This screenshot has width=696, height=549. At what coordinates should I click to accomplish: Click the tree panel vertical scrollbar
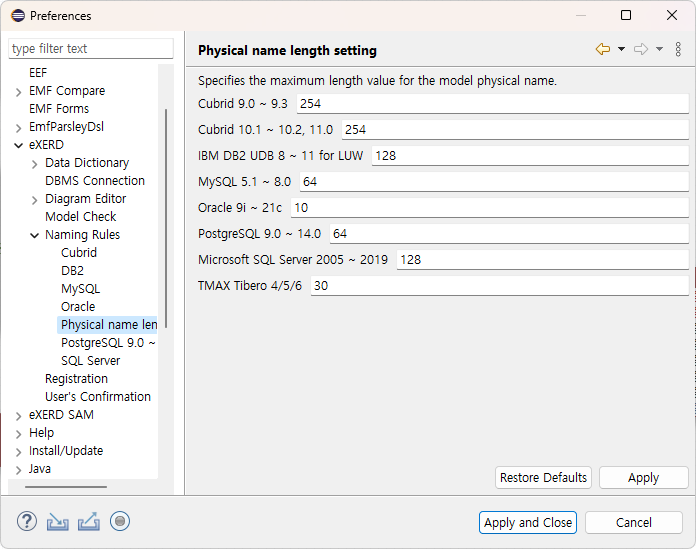click(166, 217)
